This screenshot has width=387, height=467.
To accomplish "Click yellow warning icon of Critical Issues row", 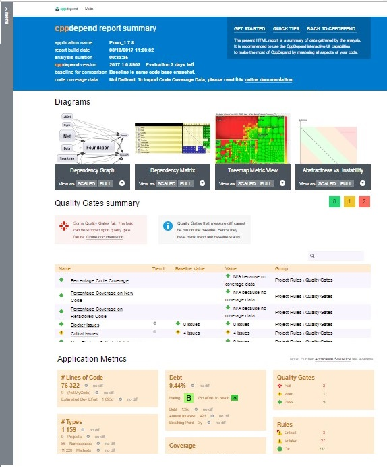I will click(61, 333).
